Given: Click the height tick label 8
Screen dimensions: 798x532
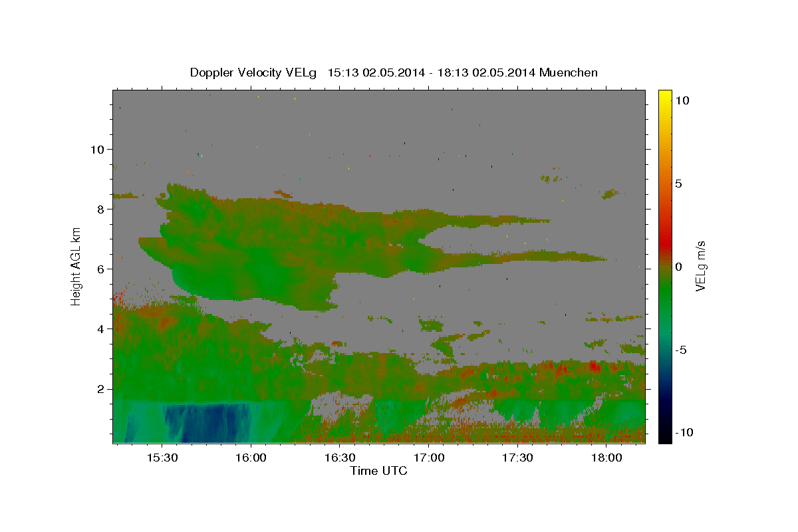Looking at the screenshot, I should coord(101,209).
